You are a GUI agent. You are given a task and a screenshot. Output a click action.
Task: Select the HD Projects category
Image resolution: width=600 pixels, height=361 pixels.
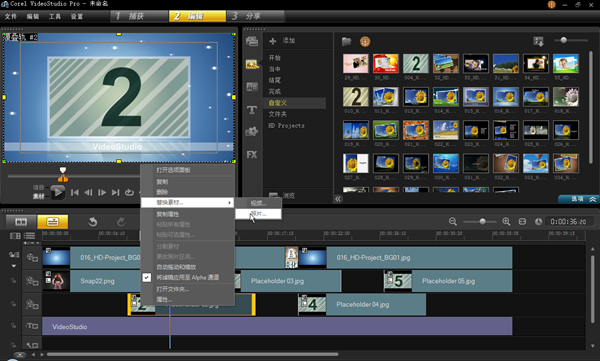[286, 126]
